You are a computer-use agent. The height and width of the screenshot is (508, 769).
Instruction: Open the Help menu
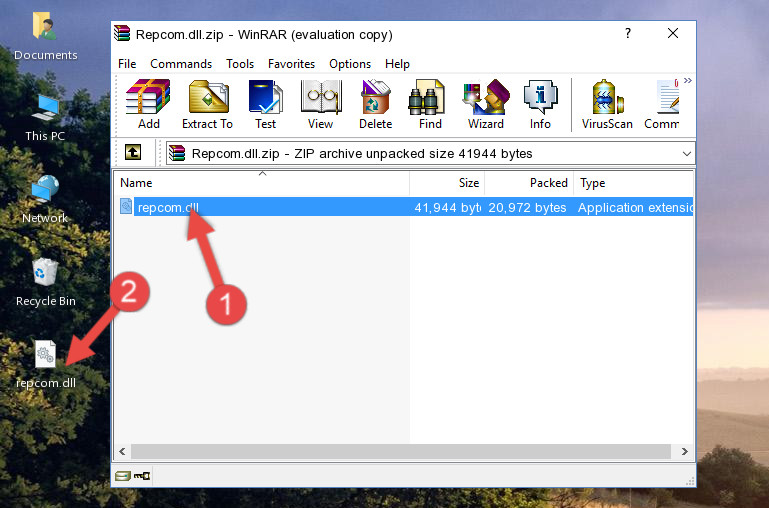tap(397, 64)
